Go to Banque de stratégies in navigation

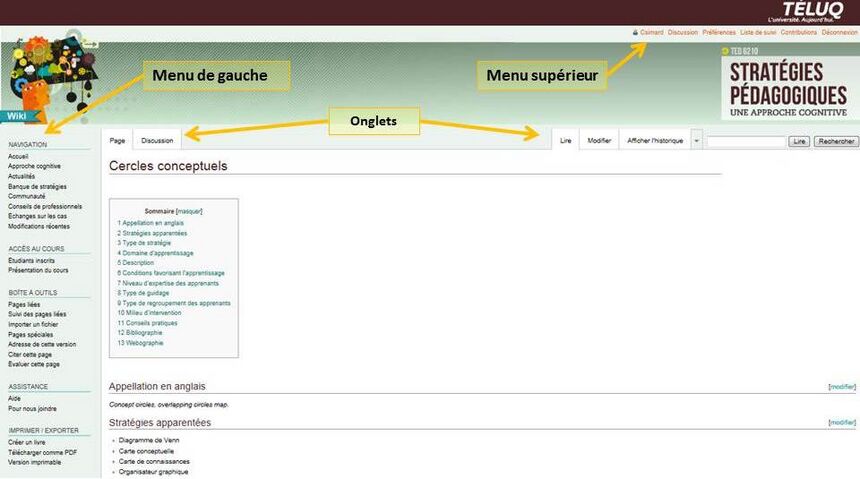click(37, 186)
